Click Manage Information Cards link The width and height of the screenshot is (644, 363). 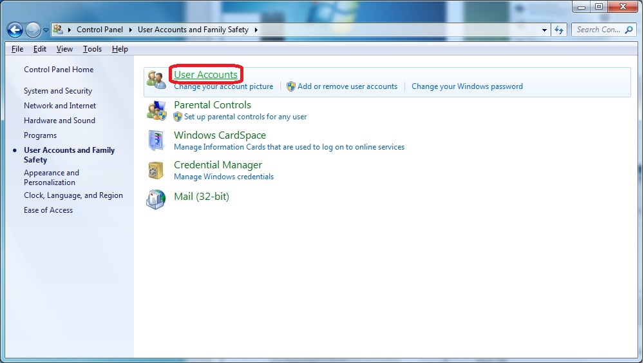[289, 147]
